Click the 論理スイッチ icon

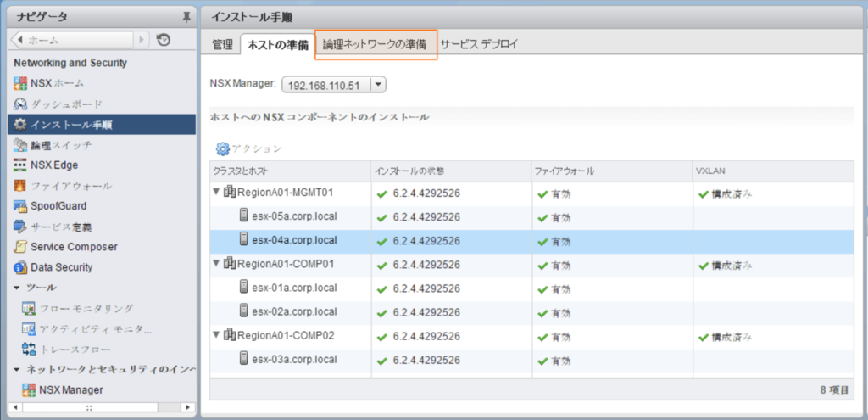click(x=20, y=145)
